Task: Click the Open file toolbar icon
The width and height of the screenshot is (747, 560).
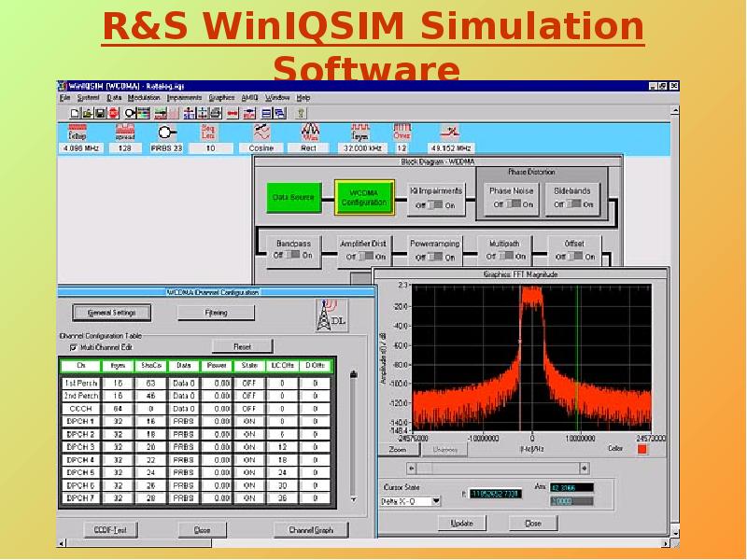Action: point(88,113)
